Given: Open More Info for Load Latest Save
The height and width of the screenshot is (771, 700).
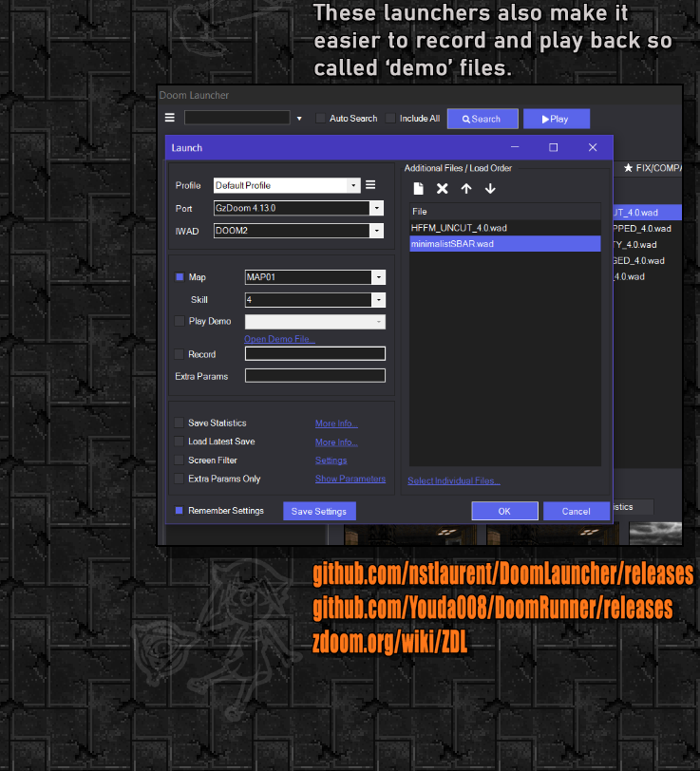Looking at the screenshot, I should click(x=336, y=442).
